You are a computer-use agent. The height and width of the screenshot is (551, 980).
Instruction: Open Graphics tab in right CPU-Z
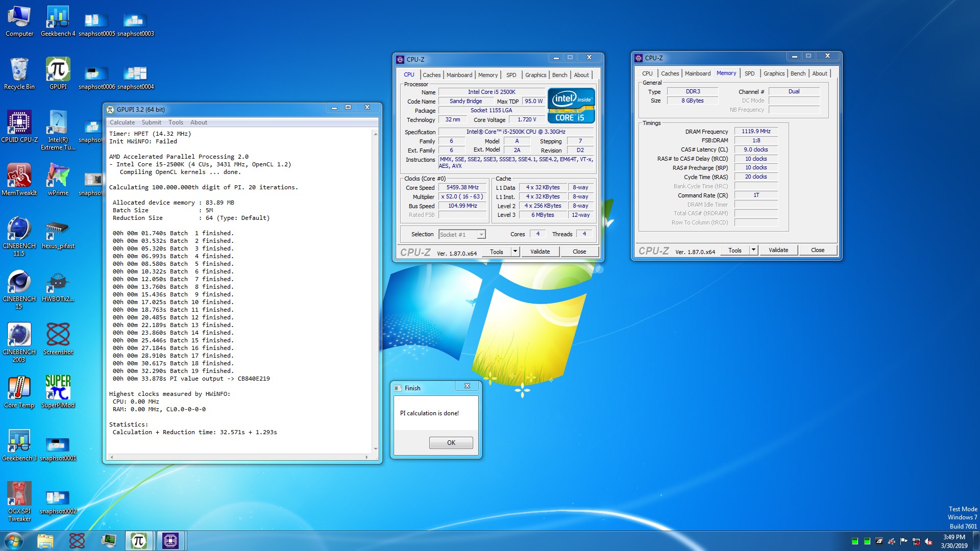(774, 73)
